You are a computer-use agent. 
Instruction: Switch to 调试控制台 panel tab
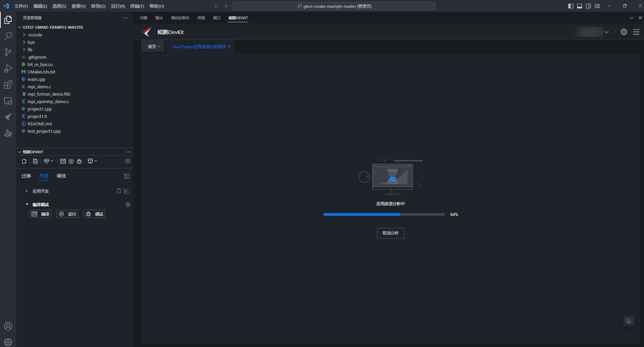(x=180, y=18)
